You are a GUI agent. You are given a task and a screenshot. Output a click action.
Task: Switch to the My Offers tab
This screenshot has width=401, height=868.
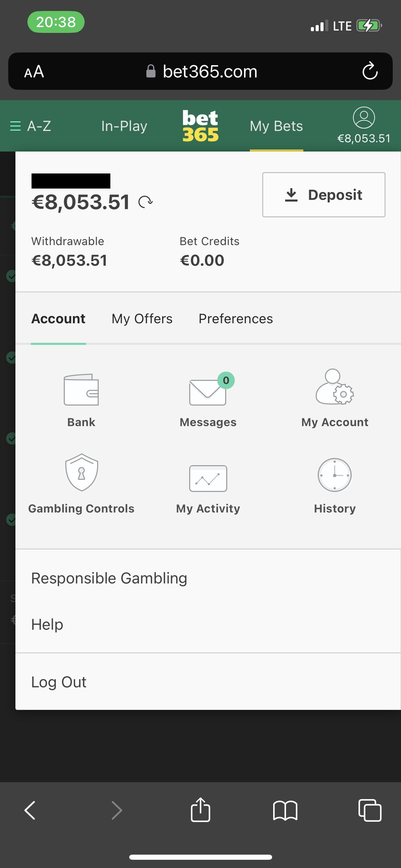click(142, 319)
